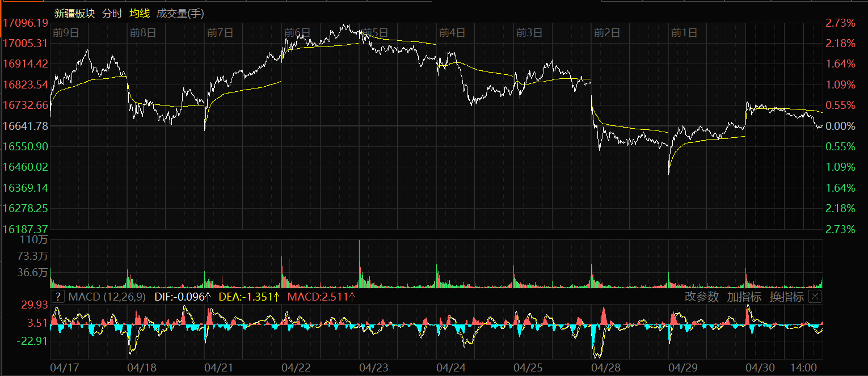This screenshot has width=868, height=376.
Task: Click the 16187.37 bottom price label
Action: pyautogui.click(x=26, y=229)
